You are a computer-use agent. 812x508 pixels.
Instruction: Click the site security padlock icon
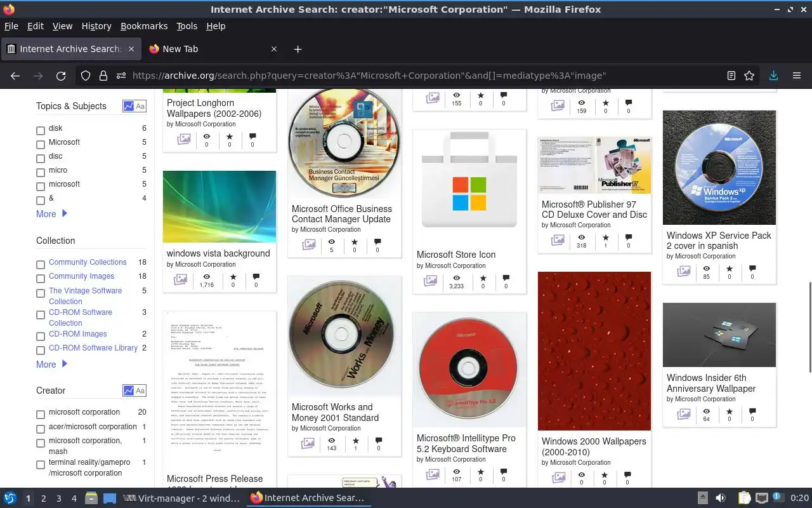pos(103,76)
